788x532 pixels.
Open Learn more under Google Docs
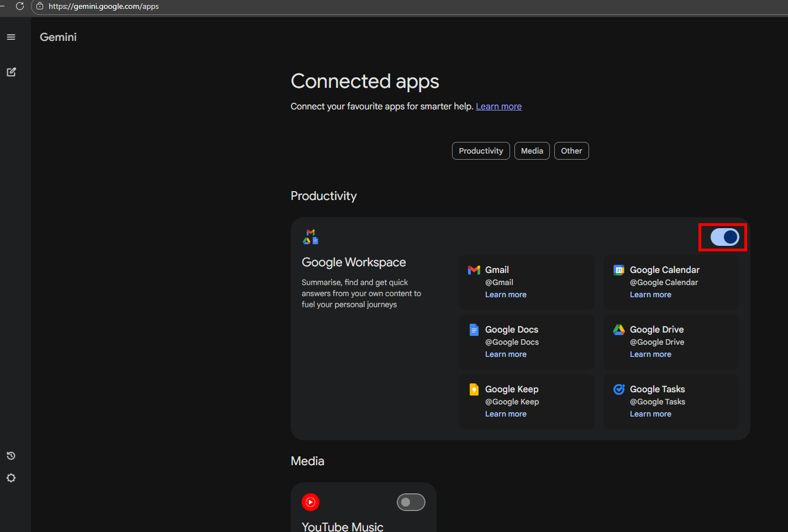click(x=506, y=355)
